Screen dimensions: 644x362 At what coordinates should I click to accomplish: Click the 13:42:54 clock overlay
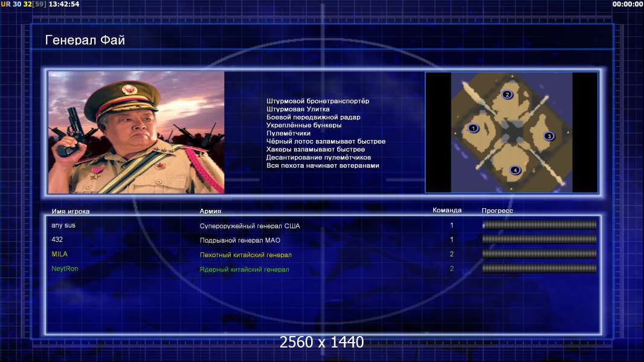64,4
